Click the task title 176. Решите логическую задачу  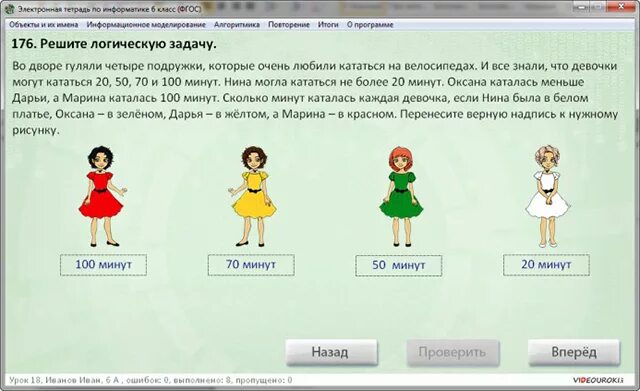click(x=114, y=44)
